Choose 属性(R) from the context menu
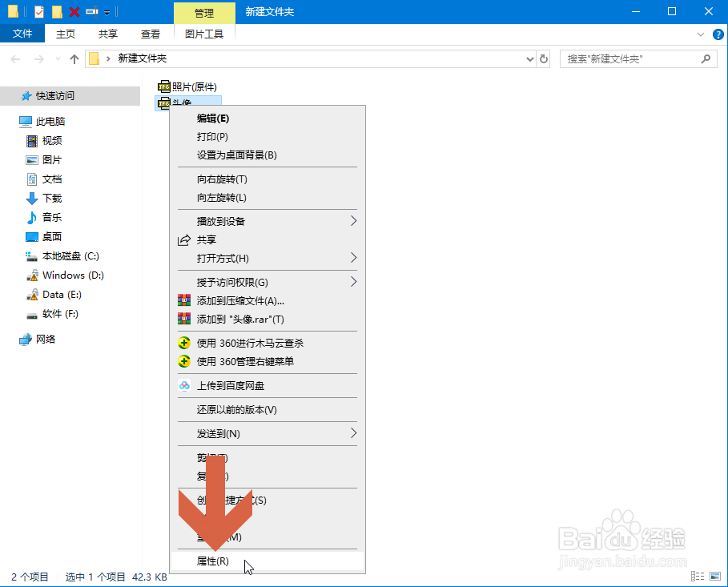The image size is (728, 587). tap(267, 561)
